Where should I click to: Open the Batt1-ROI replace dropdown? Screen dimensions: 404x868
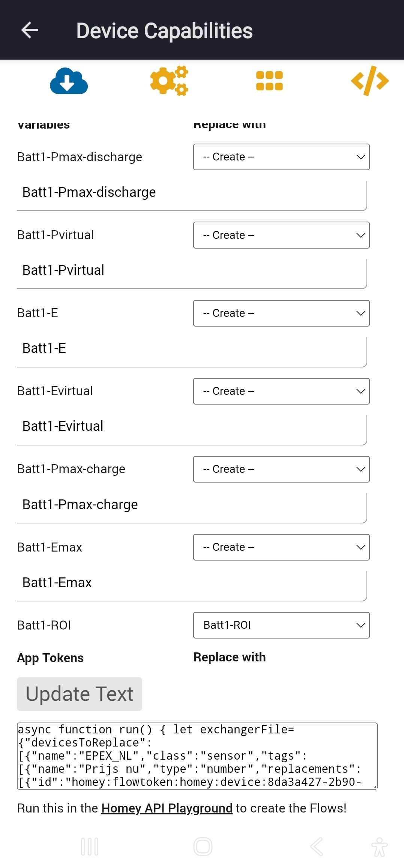point(281,625)
